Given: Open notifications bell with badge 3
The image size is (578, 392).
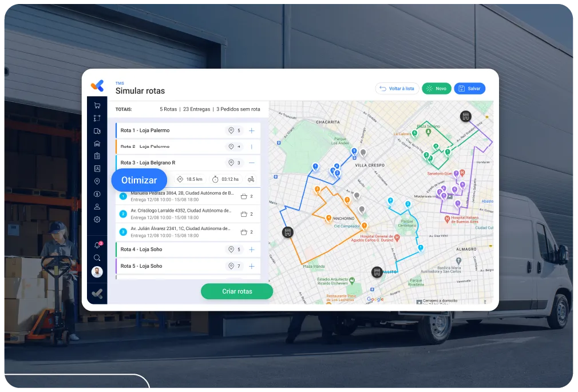Looking at the screenshot, I should 98,245.
